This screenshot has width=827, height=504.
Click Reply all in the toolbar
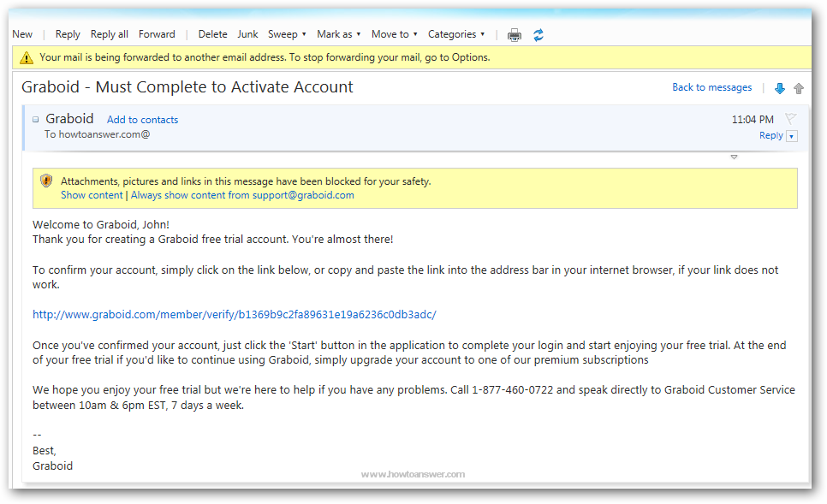tap(110, 34)
